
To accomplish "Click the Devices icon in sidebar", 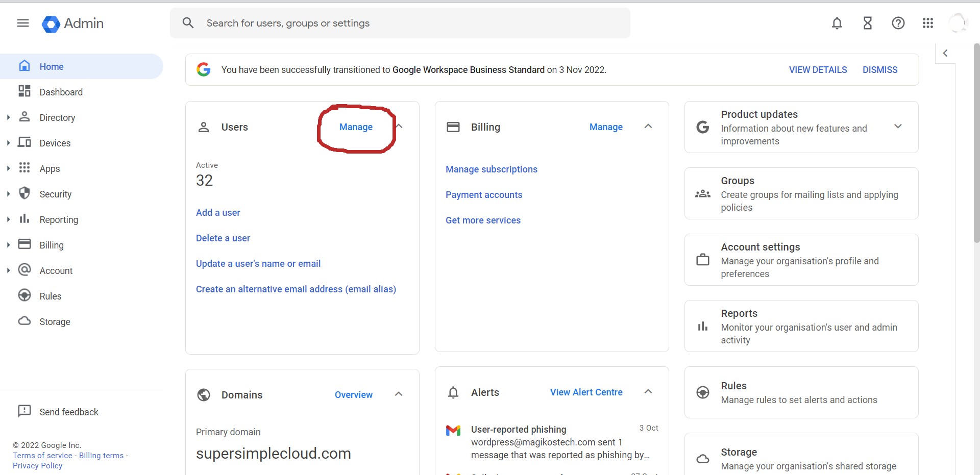I will coord(24,142).
